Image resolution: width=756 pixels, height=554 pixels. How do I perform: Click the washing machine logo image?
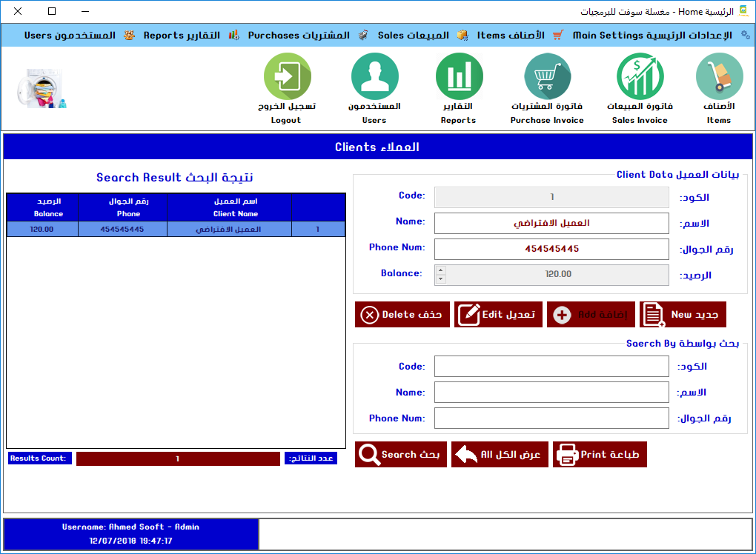point(40,89)
